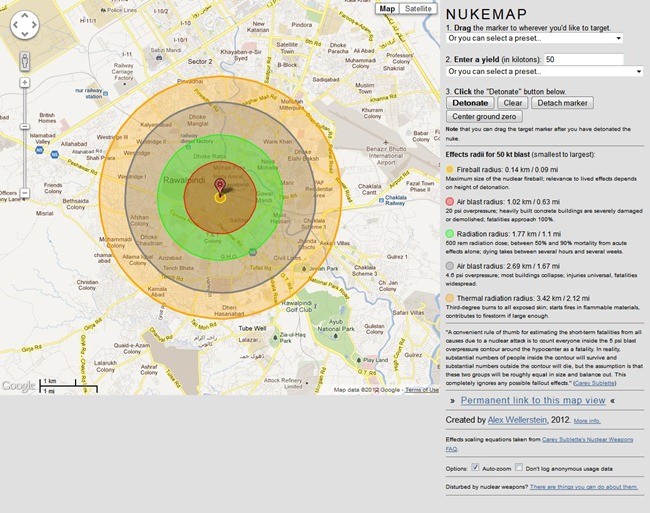Viewport: 650px width, 513px height.
Task: Click the map zoom in plus button
Action: 27,84
